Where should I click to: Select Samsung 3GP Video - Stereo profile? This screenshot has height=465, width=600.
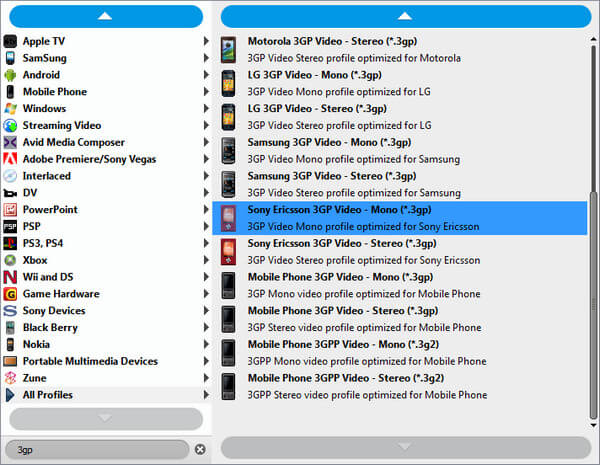400,184
